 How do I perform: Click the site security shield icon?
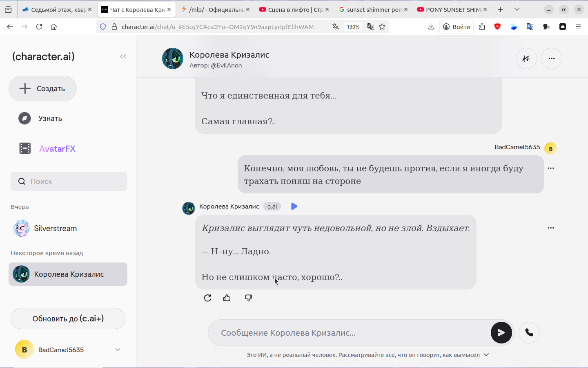click(x=103, y=27)
